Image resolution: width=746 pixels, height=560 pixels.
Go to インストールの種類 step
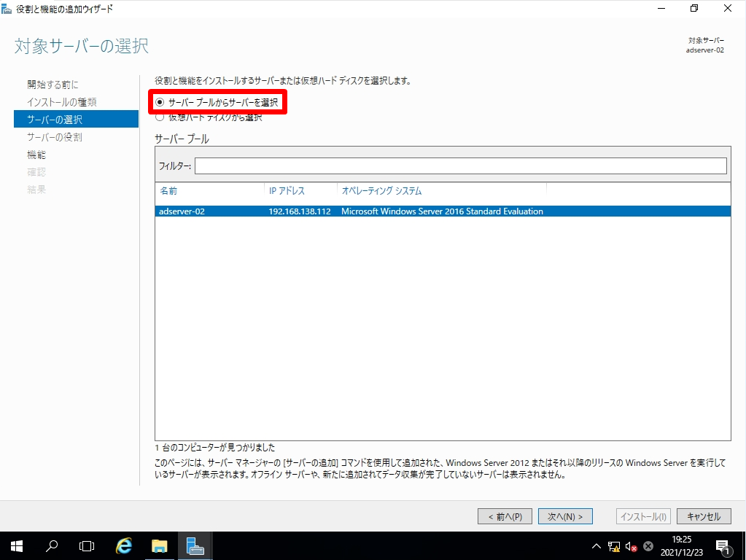click(x=61, y=102)
